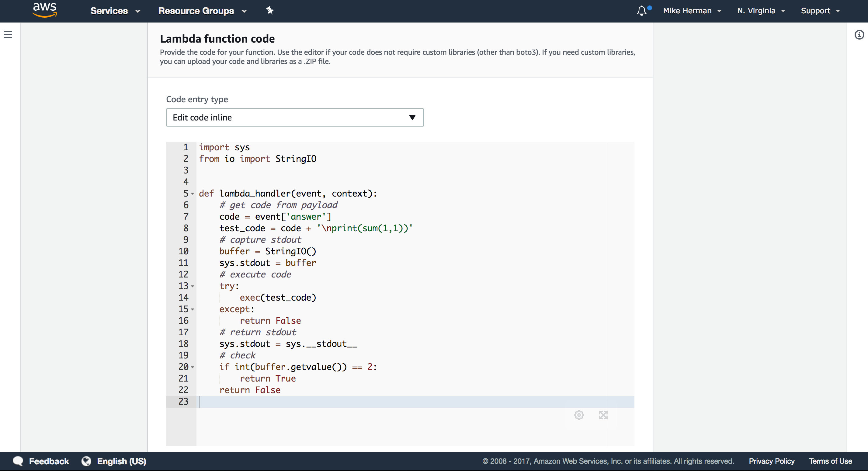Screen dimensions: 868x471
Task: Collapse the try block at line 13
Action: (192, 286)
